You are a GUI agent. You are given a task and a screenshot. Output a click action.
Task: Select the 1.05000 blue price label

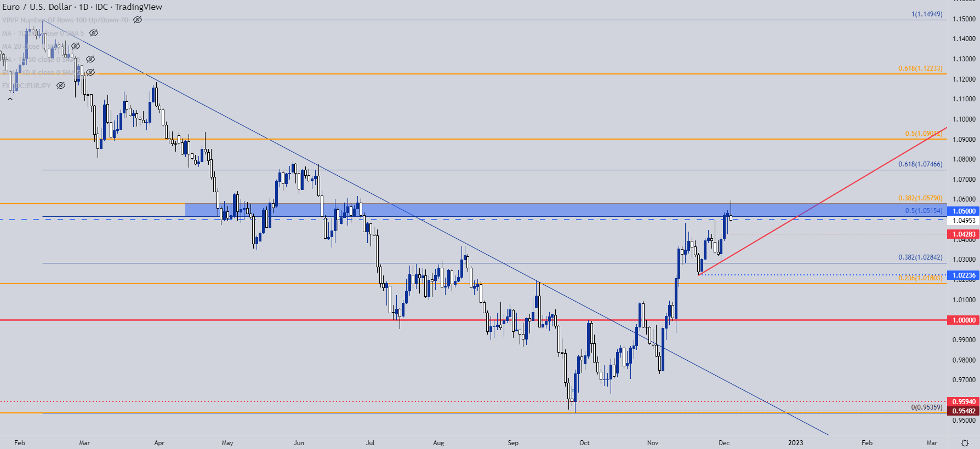click(964, 211)
